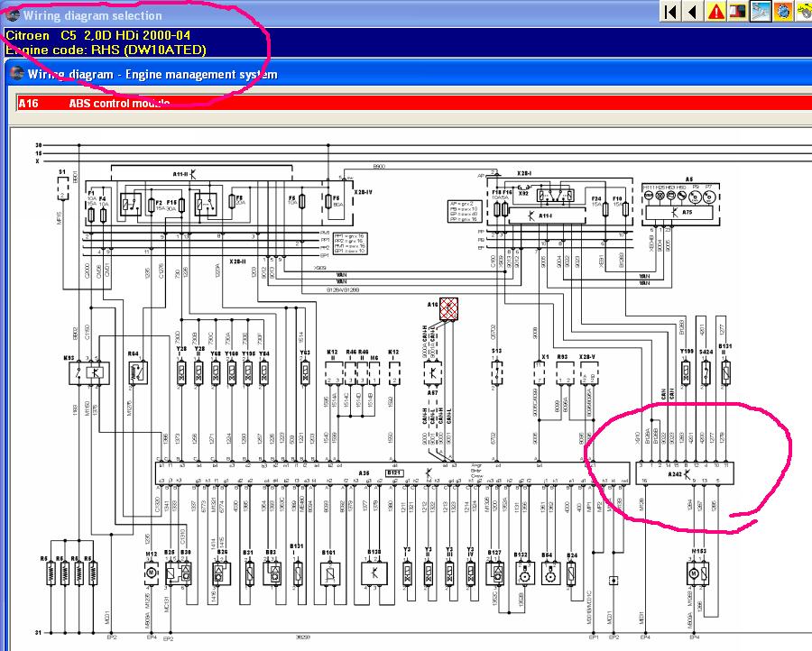Click the boxed B121 label inside A35
This screenshot has width=812, height=651.
coord(393,473)
